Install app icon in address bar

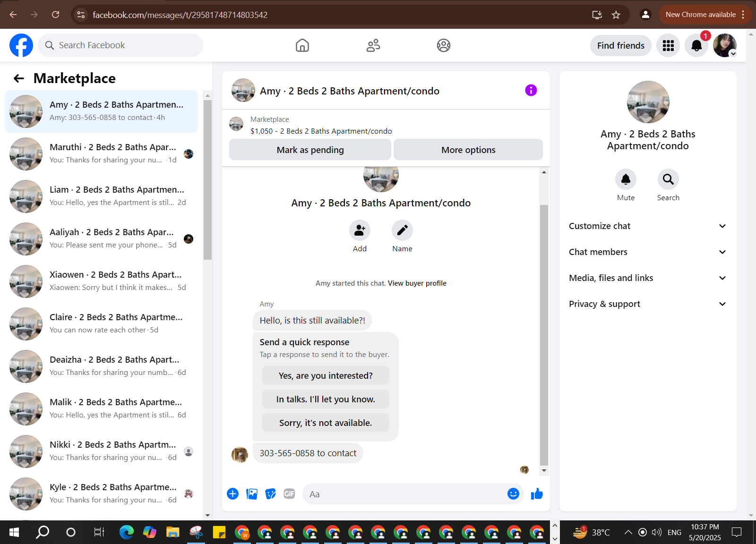[x=597, y=15]
